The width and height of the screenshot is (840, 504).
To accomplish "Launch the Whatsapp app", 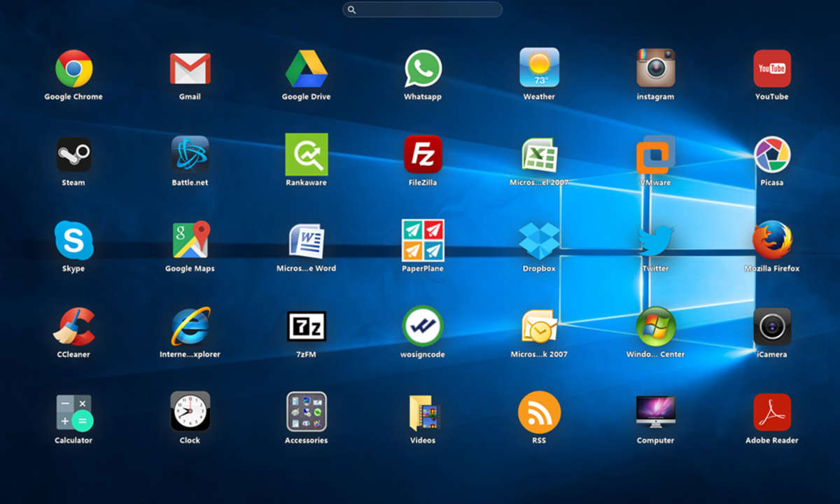I will tap(423, 69).
